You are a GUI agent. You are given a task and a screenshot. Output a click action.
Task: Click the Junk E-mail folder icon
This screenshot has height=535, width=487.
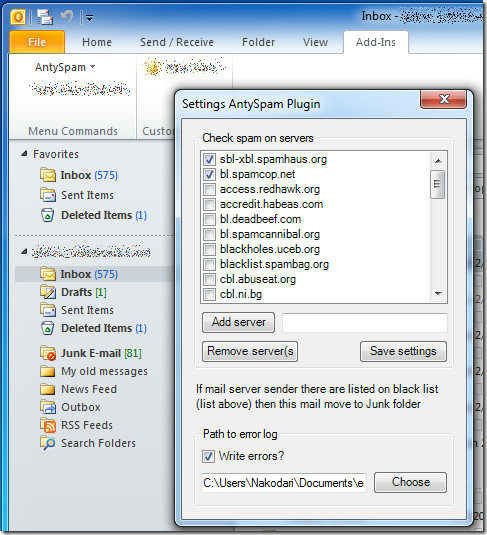tap(48, 353)
